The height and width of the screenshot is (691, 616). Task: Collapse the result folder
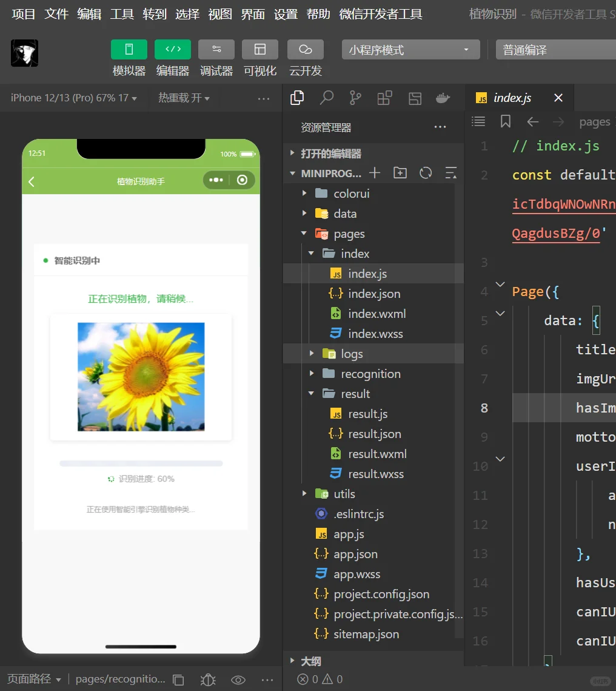pos(373,394)
